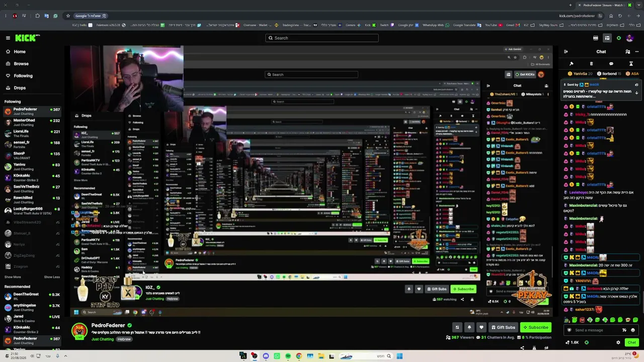The image size is (644, 362).
Task: Select the trash clear-chat icon
Action: click(x=591, y=64)
